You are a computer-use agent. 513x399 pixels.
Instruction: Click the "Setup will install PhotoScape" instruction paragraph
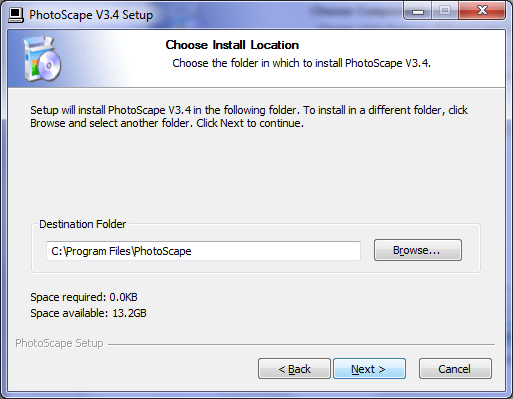[249, 117]
